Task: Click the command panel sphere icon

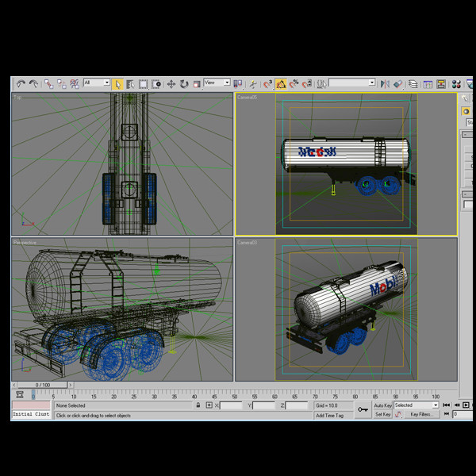Action: [x=466, y=111]
